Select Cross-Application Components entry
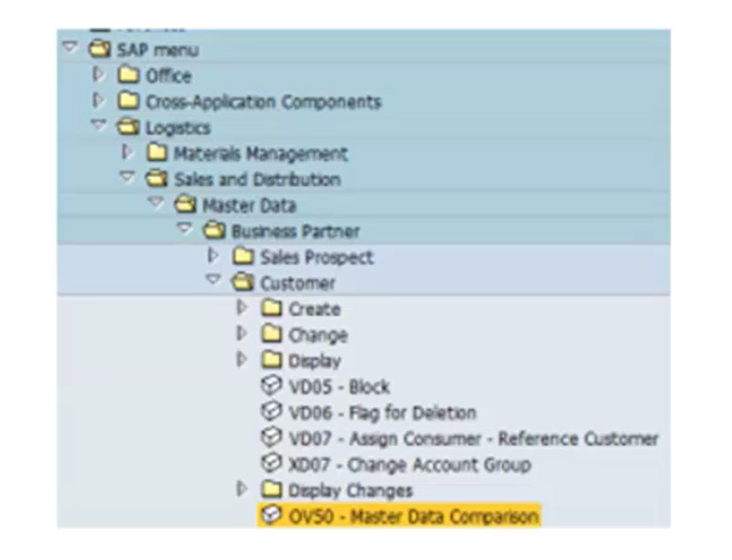This screenshot has height=560, width=732. [x=264, y=102]
